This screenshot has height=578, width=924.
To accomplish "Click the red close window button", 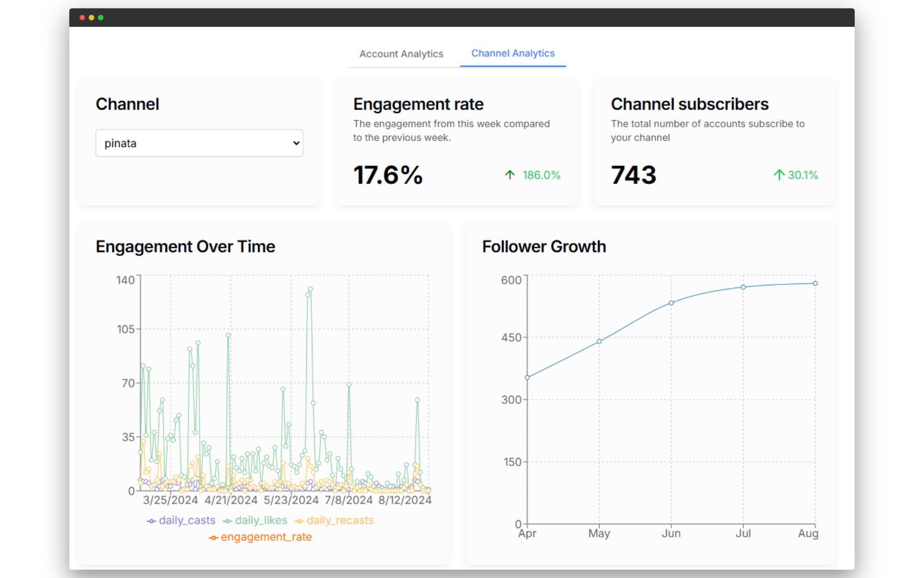I will [x=82, y=18].
